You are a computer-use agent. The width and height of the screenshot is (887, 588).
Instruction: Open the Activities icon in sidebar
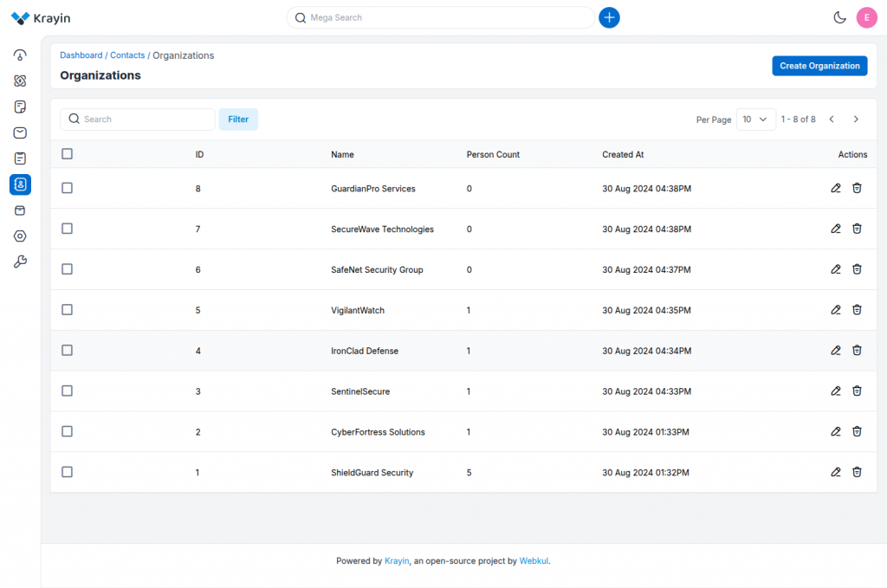pos(20,158)
